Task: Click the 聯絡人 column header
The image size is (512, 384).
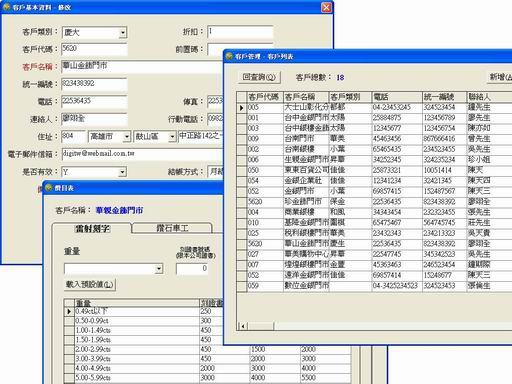Action: click(x=489, y=97)
